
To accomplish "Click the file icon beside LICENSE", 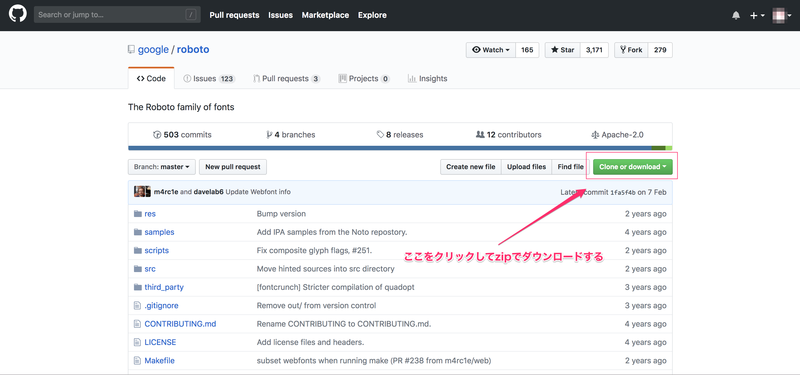I will click(x=137, y=342).
